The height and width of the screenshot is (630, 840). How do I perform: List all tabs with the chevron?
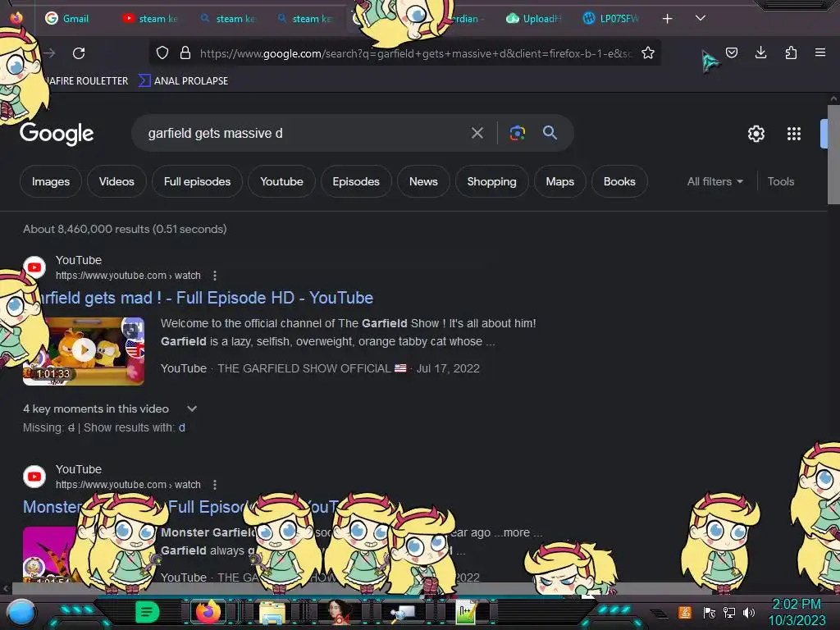tap(701, 18)
